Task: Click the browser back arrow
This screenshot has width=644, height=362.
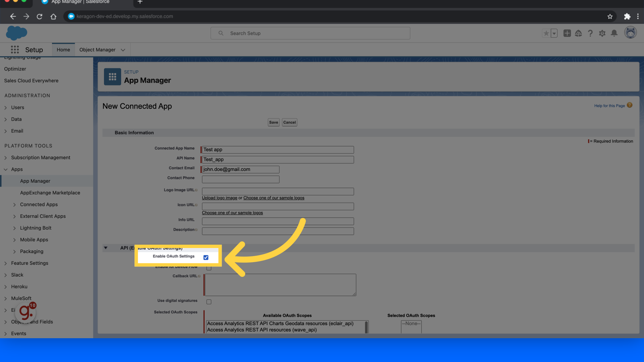Action: 13,16
